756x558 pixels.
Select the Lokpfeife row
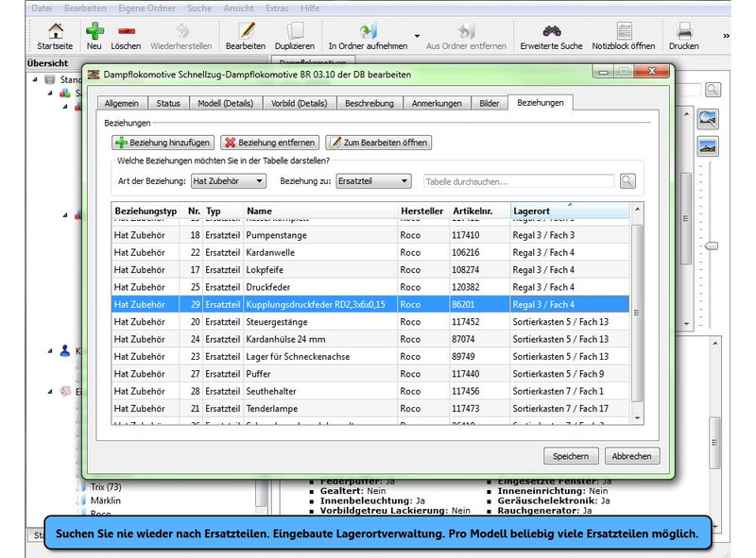(370, 270)
